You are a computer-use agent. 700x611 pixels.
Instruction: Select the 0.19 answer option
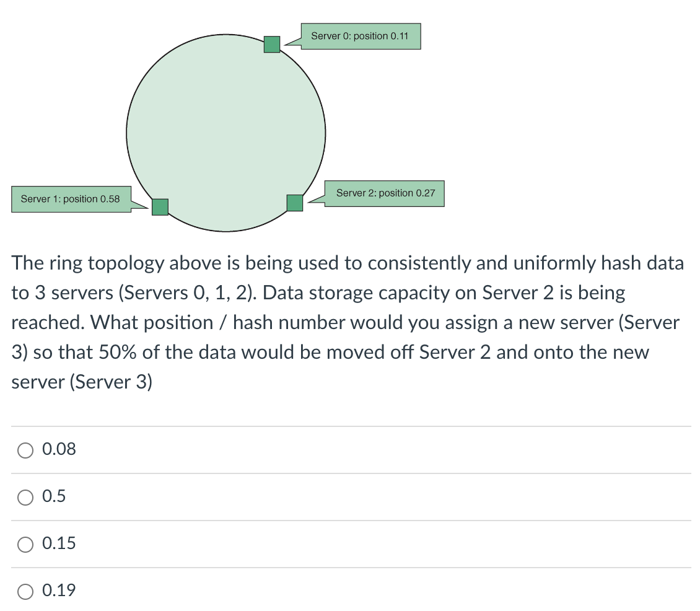point(25,591)
